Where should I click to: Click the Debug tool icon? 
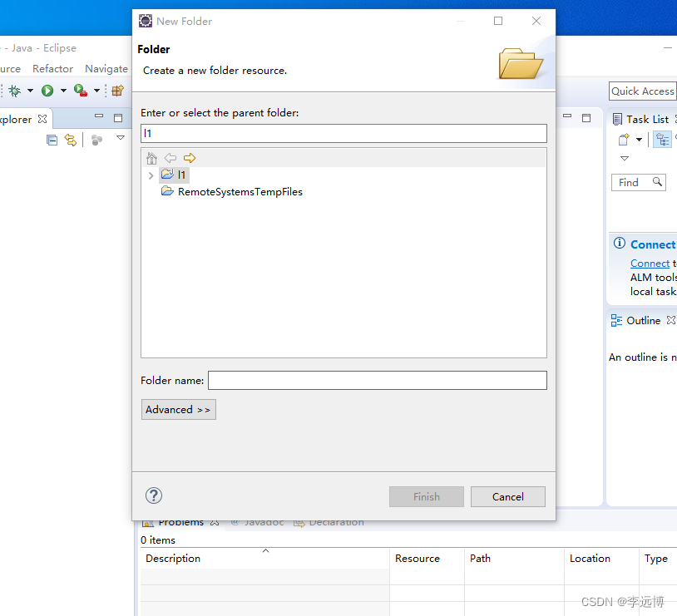coord(15,90)
